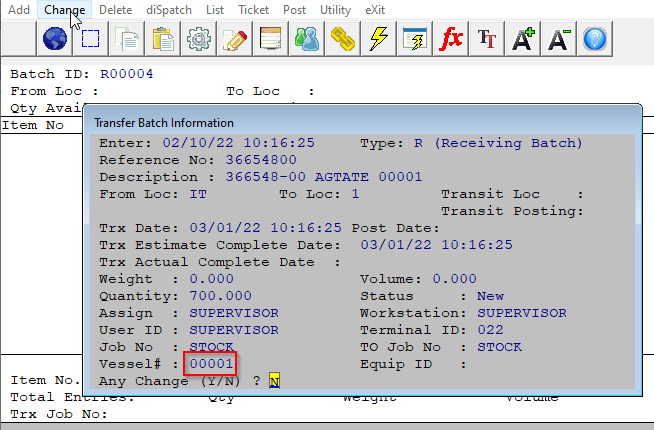This screenshot has height=430, width=654.
Task: Open the diSpatch menu
Action: pos(170,9)
